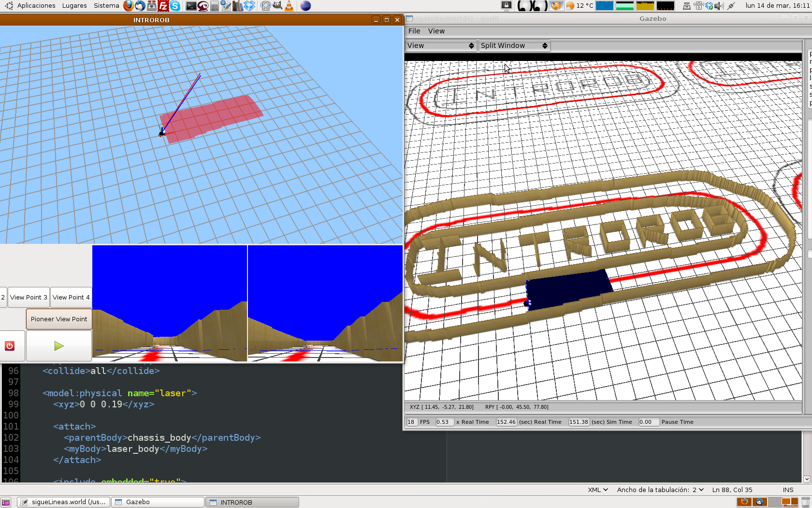Click the left camera image in INTROROB
This screenshot has height=508, width=812.
170,303
